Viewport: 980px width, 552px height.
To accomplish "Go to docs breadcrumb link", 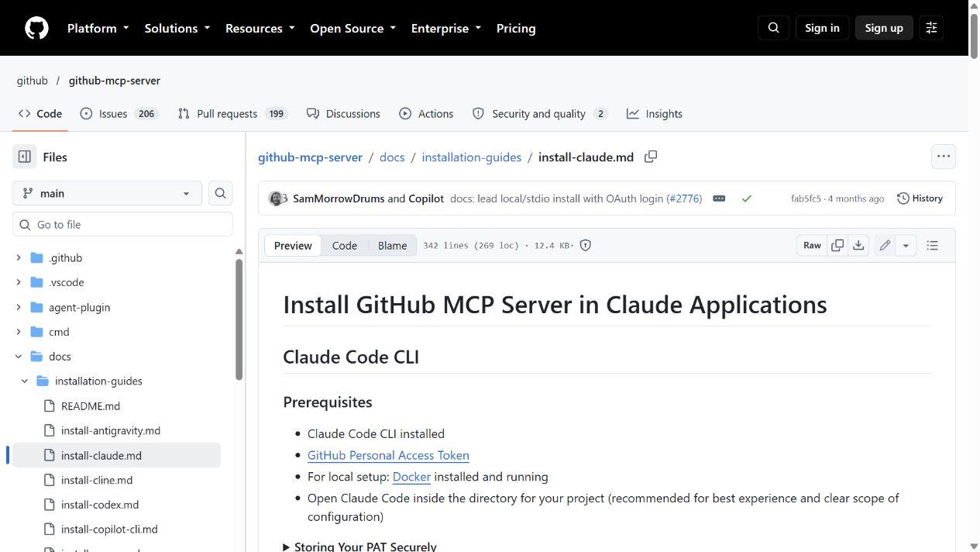I will coord(392,157).
